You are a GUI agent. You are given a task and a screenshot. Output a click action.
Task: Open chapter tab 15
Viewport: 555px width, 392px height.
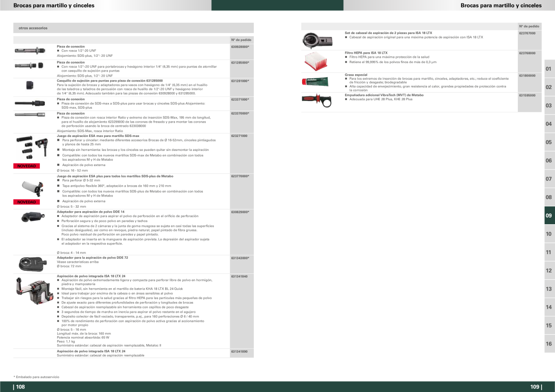549,326
